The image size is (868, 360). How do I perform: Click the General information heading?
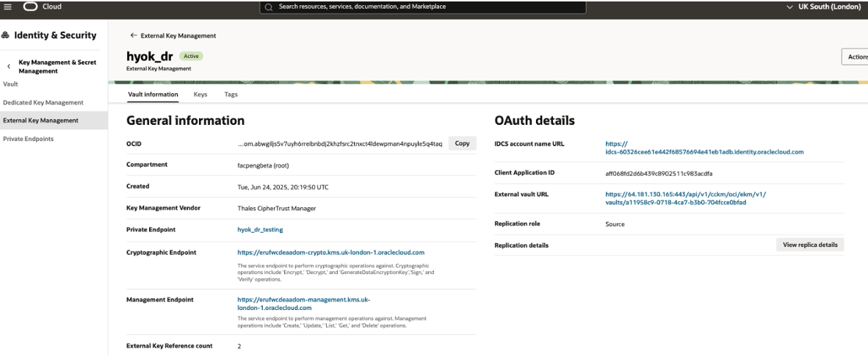tap(186, 120)
